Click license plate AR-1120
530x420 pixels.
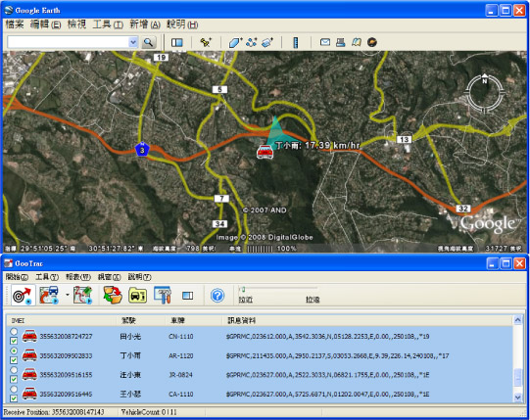click(181, 355)
